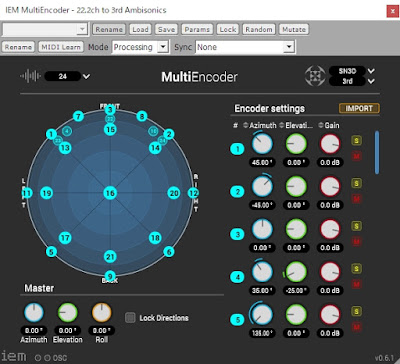
Task: Adjust encoder 2 gain knob
Action: pyautogui.click(x=330, y=186)
